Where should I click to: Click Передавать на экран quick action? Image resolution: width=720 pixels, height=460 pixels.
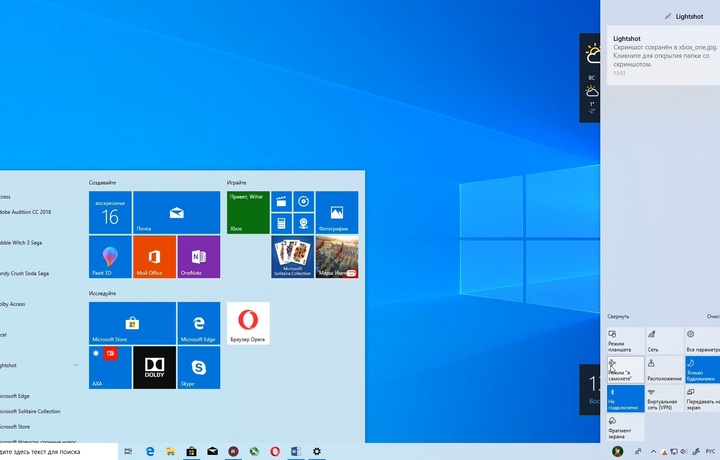point(703,398)
